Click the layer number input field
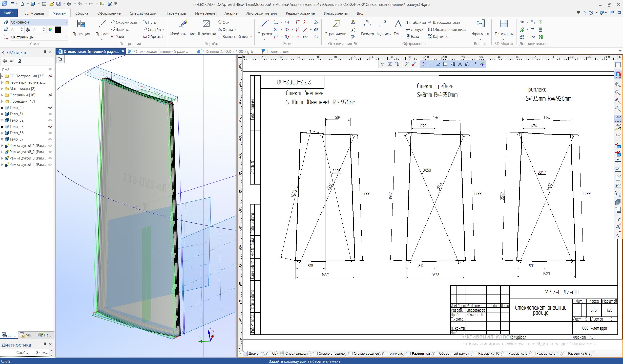 click(15, 30)
